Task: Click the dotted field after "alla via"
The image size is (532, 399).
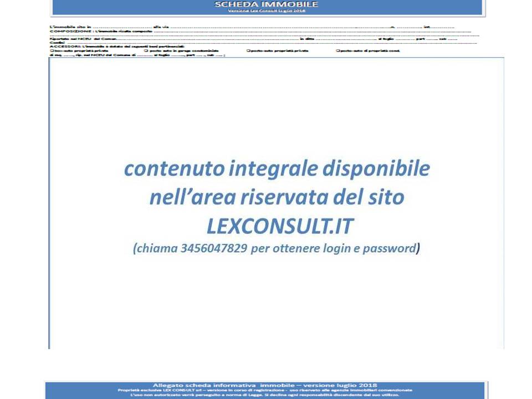Action: pyautogui.click(x=279, y=27)
